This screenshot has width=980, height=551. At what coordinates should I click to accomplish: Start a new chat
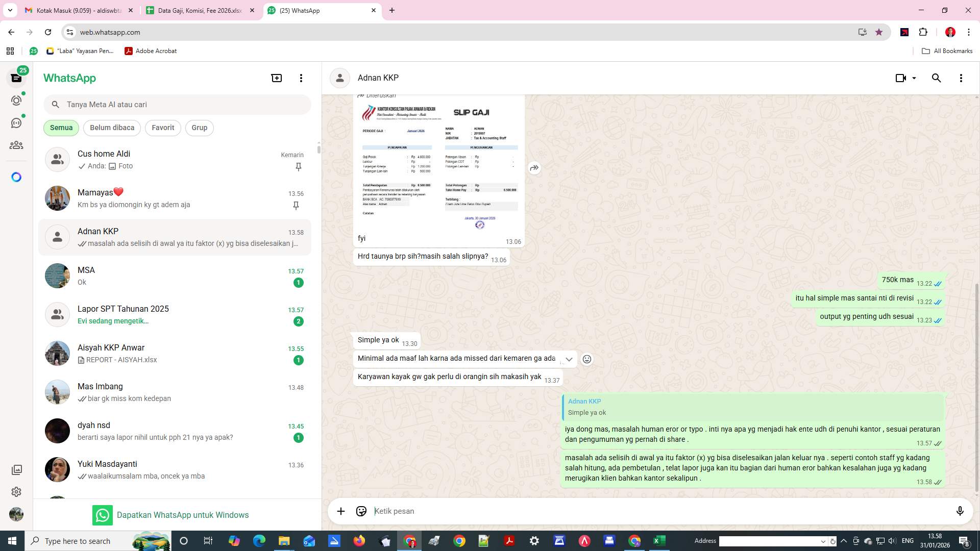[x=276, y=78]
